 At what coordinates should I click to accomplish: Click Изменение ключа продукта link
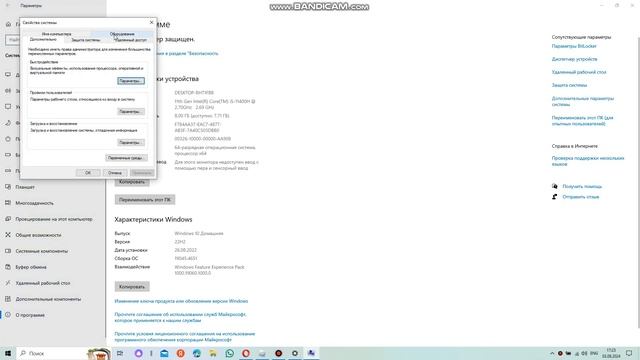pyautogui.click(x=181, y=301)
